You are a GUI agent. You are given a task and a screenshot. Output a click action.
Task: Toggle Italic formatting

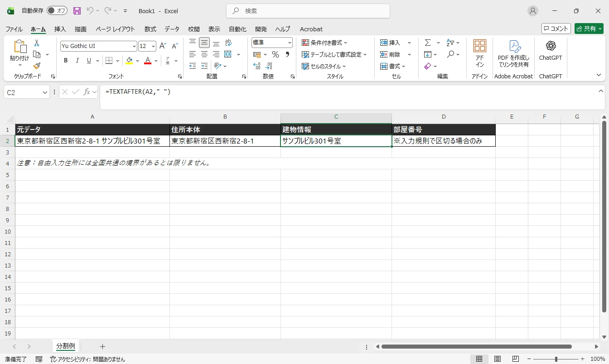tap(77, 61)
